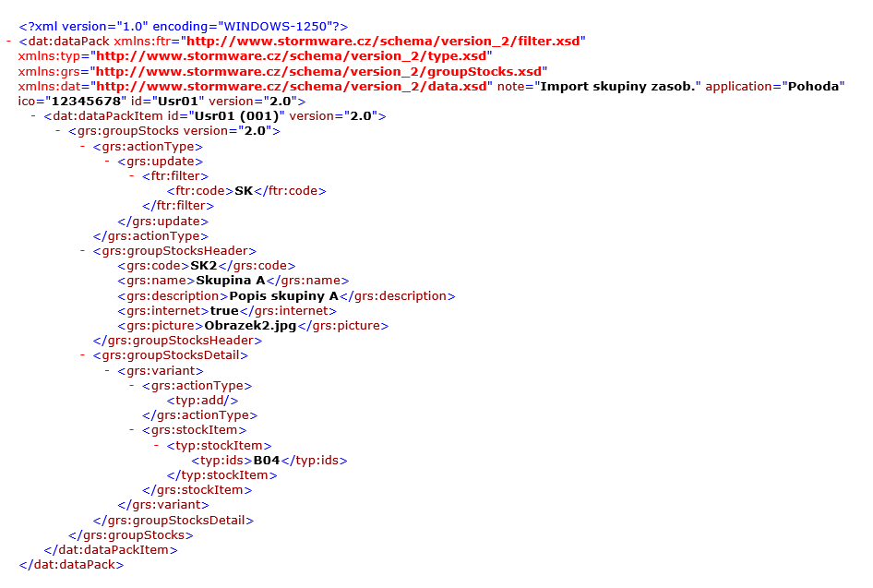Collapse the typ:stockItem element

158,446
